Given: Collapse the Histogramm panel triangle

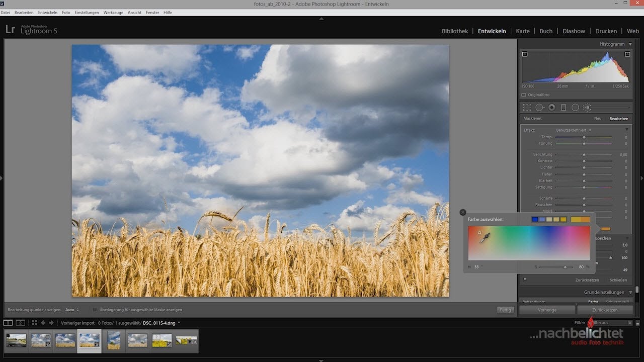Looking at the screenshot, I should (630, 44).
